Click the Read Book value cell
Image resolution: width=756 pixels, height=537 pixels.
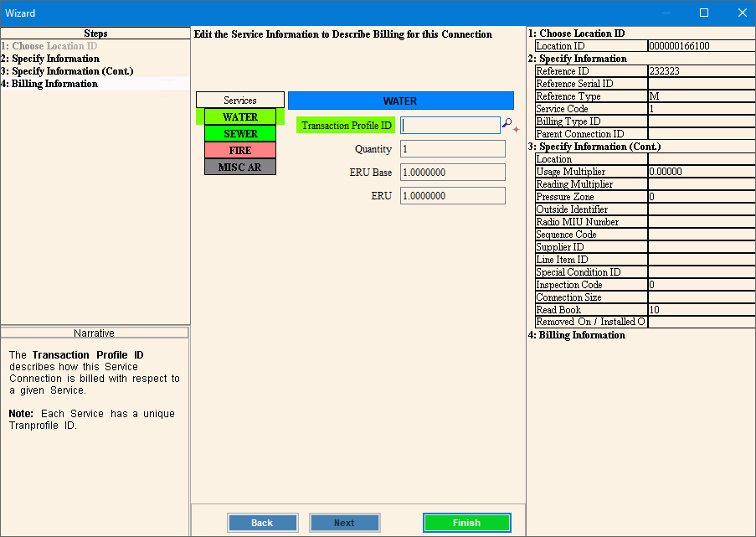[701, 310]
